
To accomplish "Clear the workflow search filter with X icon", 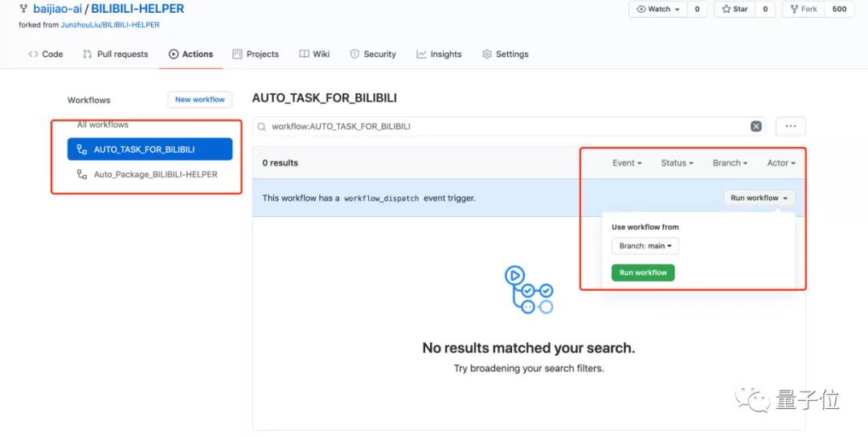I will [755, 126].
